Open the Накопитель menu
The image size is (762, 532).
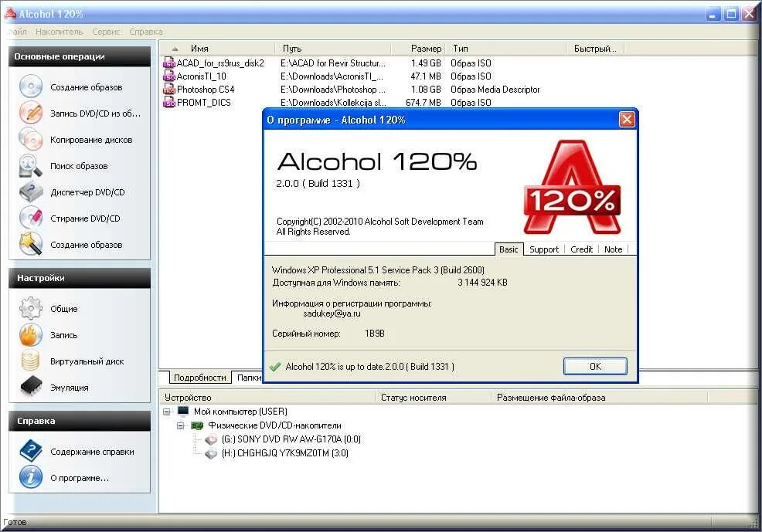(60, 32)
